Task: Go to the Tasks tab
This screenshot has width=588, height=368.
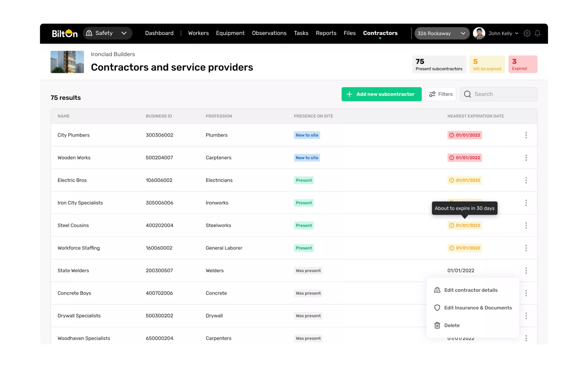Action: pyautogui.click(x=301, y=33)
